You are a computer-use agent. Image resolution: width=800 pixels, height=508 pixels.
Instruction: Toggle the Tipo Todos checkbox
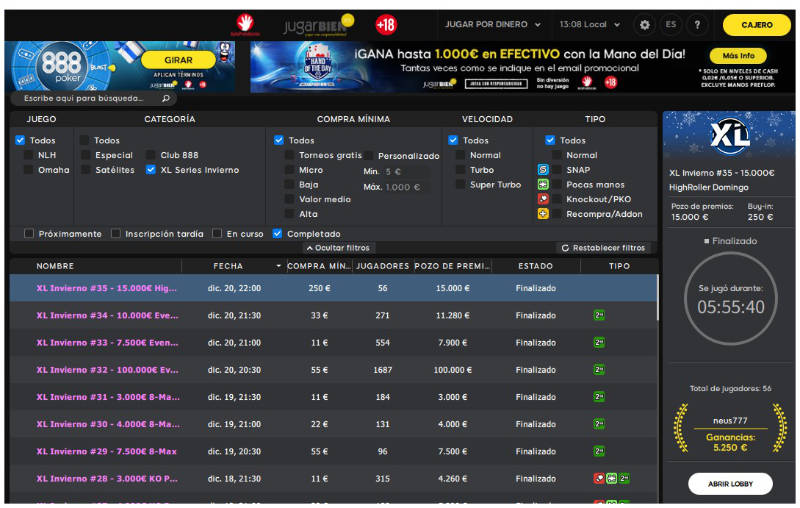550,140
